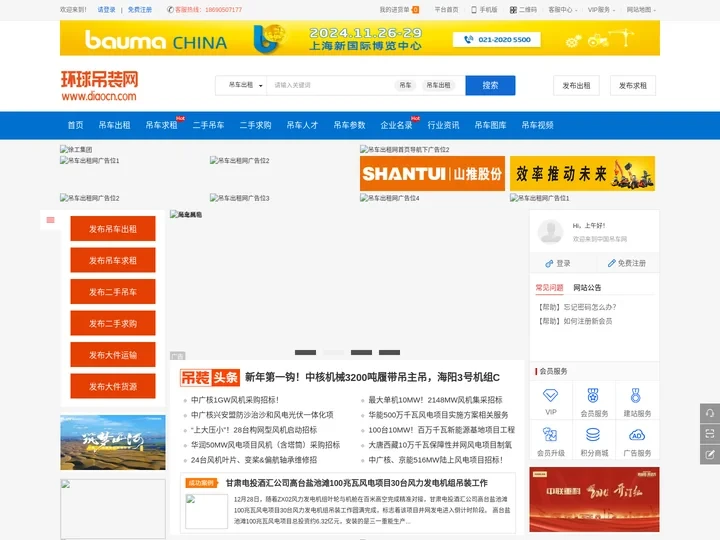Screen dimensions: 720x540
Task: Select the fourth carousel slide indicator
Action: pos(389,352)
